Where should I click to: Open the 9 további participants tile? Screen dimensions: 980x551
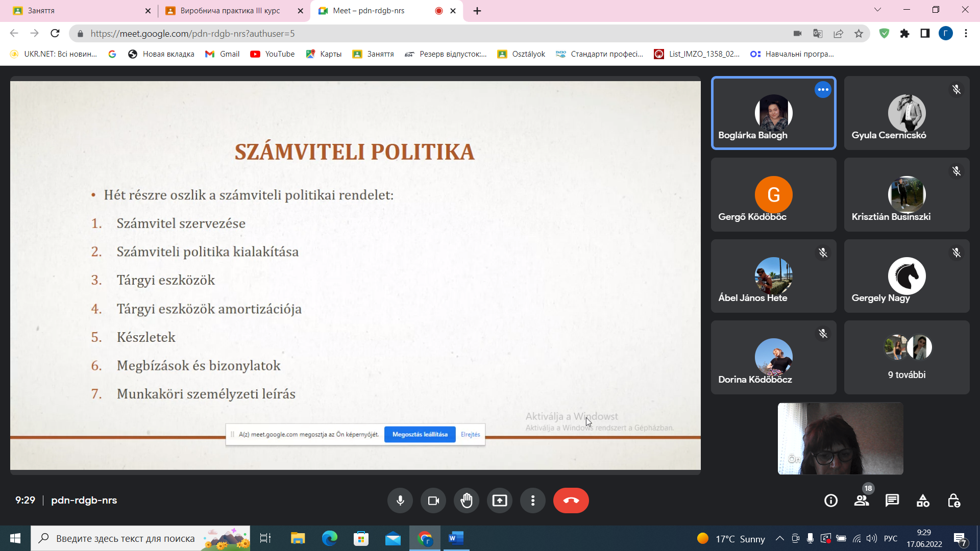(x=906, y=357)
